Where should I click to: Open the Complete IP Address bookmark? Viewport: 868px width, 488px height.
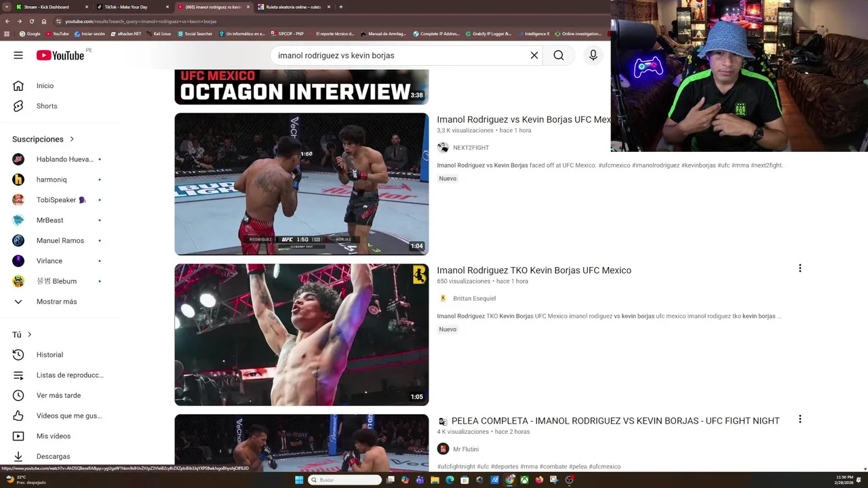(436, 33)
